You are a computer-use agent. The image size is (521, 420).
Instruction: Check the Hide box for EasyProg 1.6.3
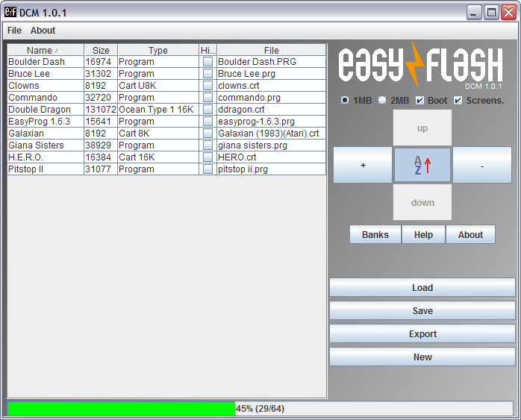pyautogui.click(x=208, y=122)
